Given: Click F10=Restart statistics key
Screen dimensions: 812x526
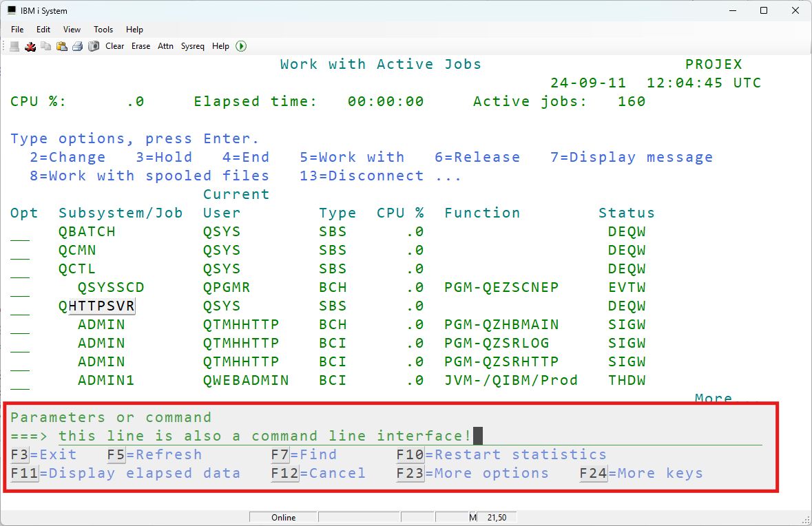Looking at the screenshot, I should pyautogui.click(x=501, y=454).
